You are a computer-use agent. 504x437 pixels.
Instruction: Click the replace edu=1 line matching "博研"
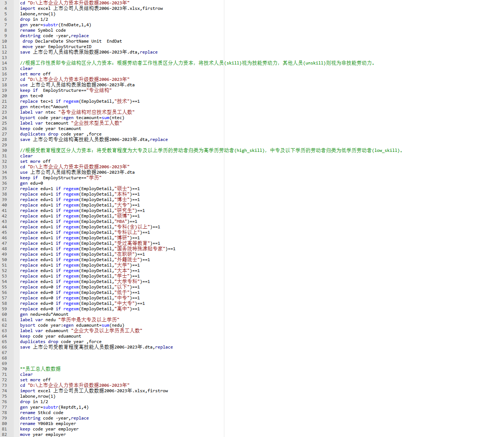[80, 238]
